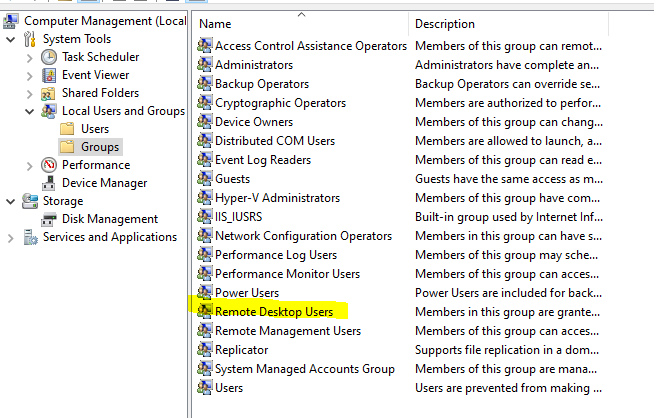Click the Event Viewer icon
The width and height of the screenshot is (654, 418).
click(49, 75)
